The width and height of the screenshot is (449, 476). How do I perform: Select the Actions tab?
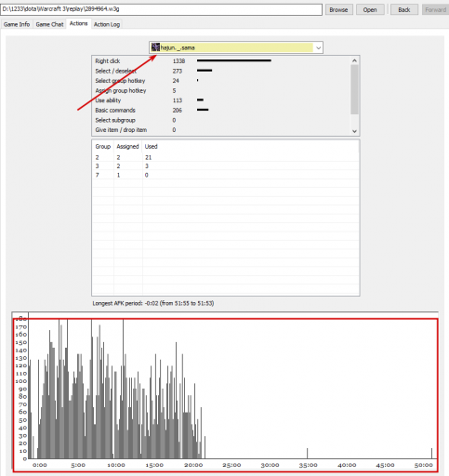(78, 23)
